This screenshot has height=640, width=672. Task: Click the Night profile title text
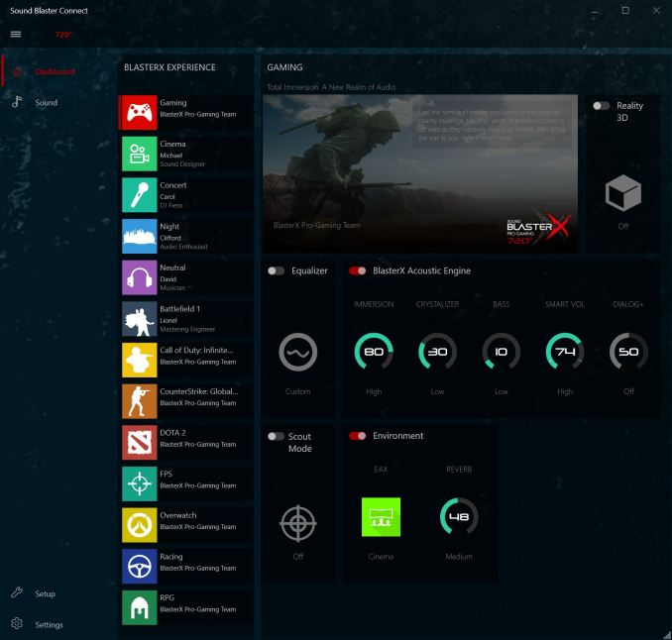[x=169, y=226]
